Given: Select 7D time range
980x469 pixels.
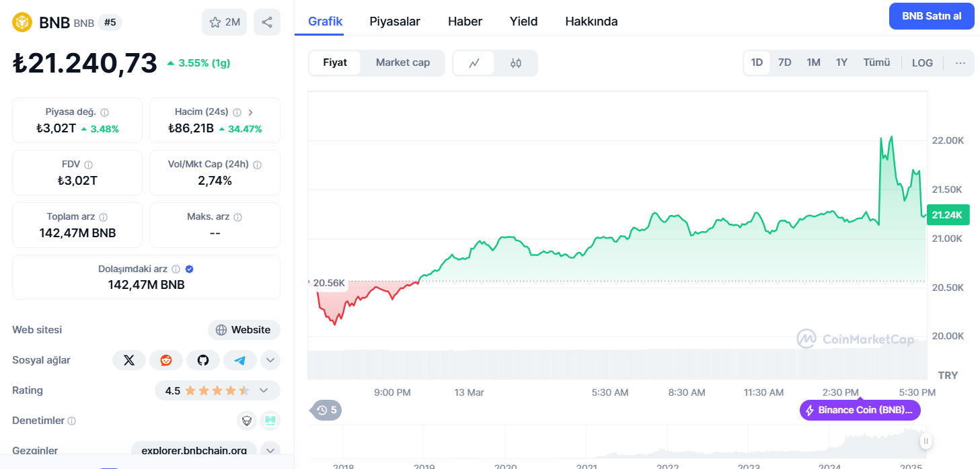Looking at the screenshot, I should click(x=784, y=62).
